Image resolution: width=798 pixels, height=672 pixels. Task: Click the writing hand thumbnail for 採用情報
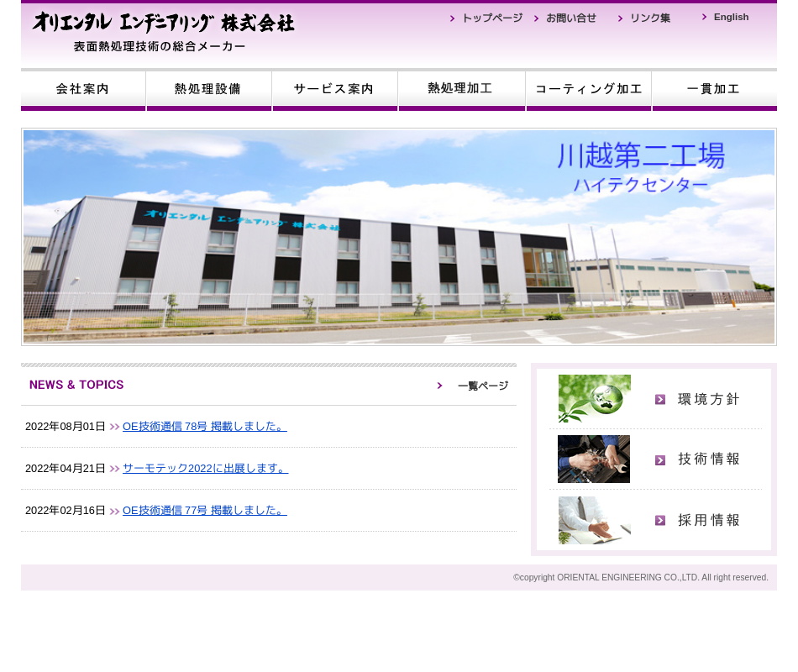(594, 520)
